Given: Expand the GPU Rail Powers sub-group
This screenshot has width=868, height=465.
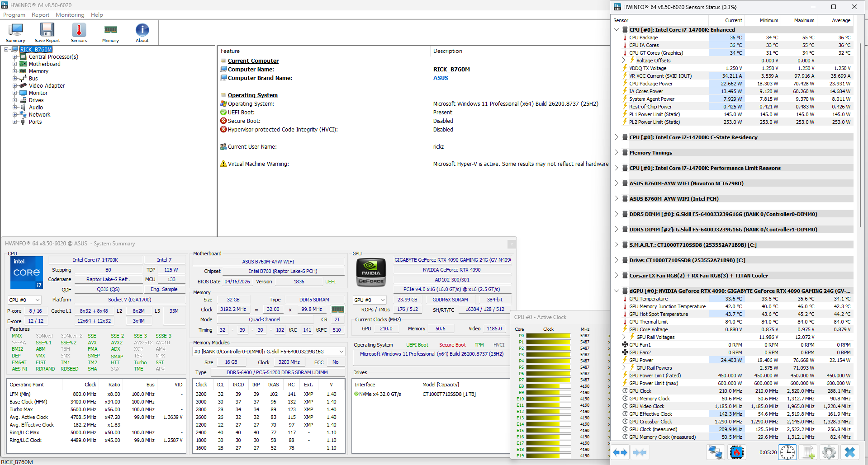Looking at the screenshot, I should [624, 368].
